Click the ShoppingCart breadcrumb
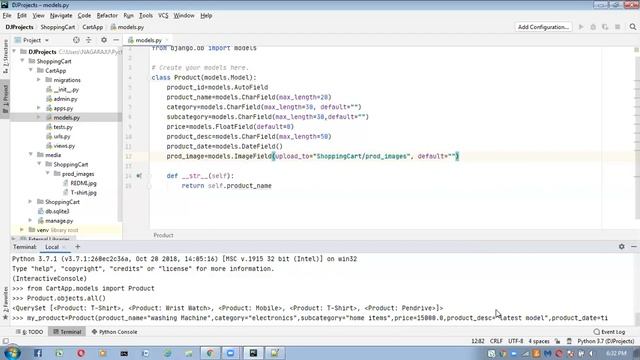640x360 pixels. point(58,27)
